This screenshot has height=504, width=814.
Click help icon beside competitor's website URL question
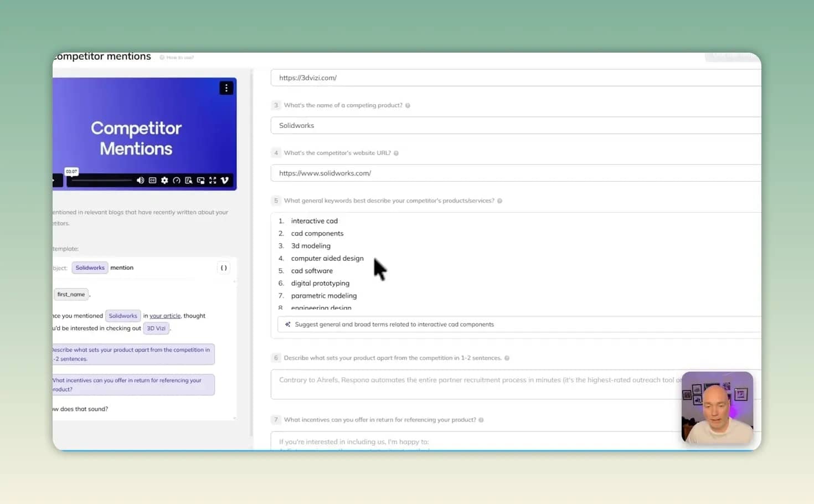pos(396,153)
